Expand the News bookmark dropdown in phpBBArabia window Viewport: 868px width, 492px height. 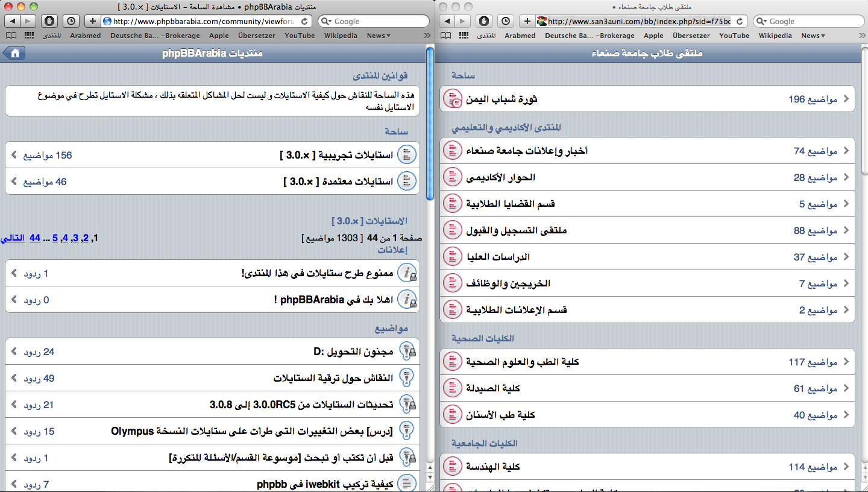click(379, 36)
